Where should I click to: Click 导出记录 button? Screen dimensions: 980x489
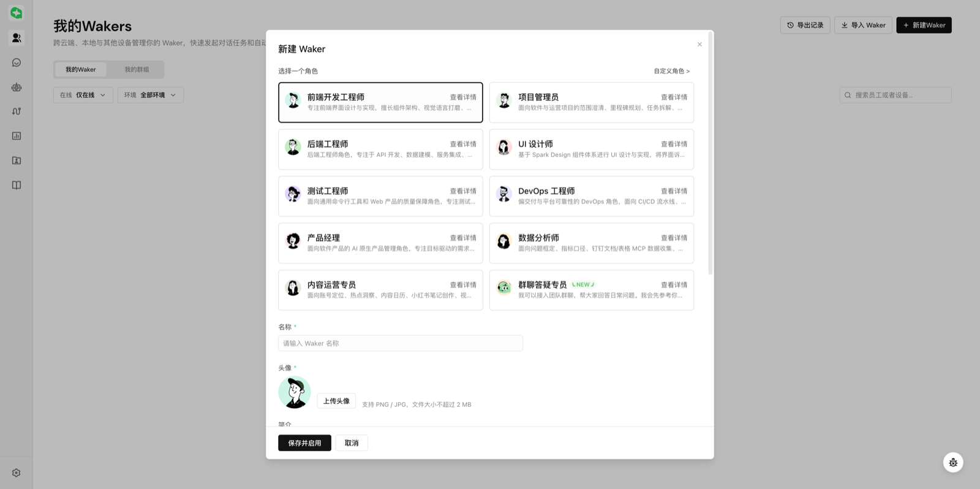(805, 25)
